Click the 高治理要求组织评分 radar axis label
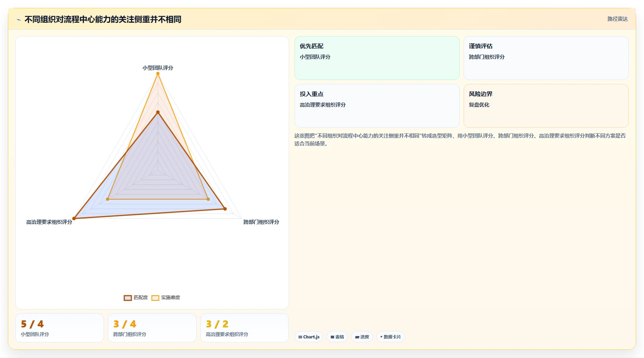The image size is (644, 358). click(x=49, y=222)
